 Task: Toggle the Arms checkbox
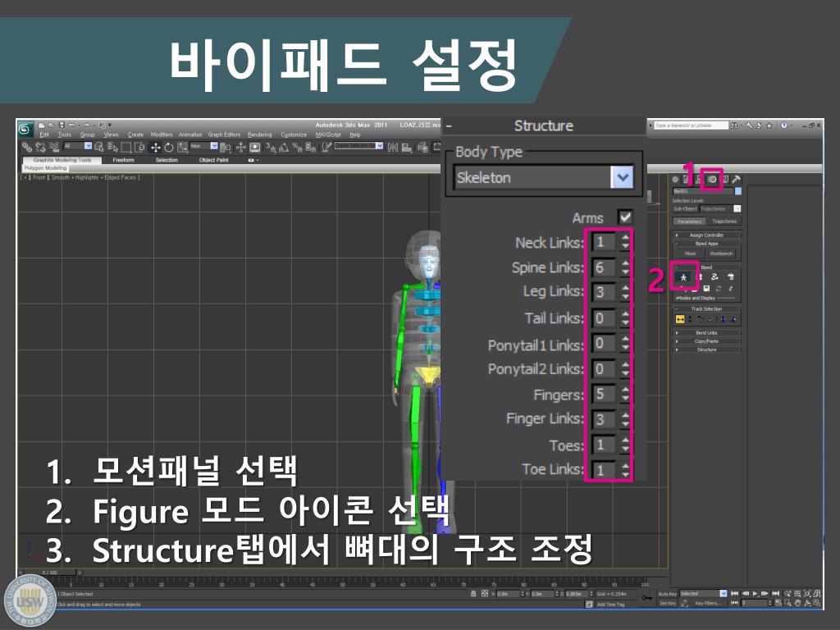click(x=624, y=217)
